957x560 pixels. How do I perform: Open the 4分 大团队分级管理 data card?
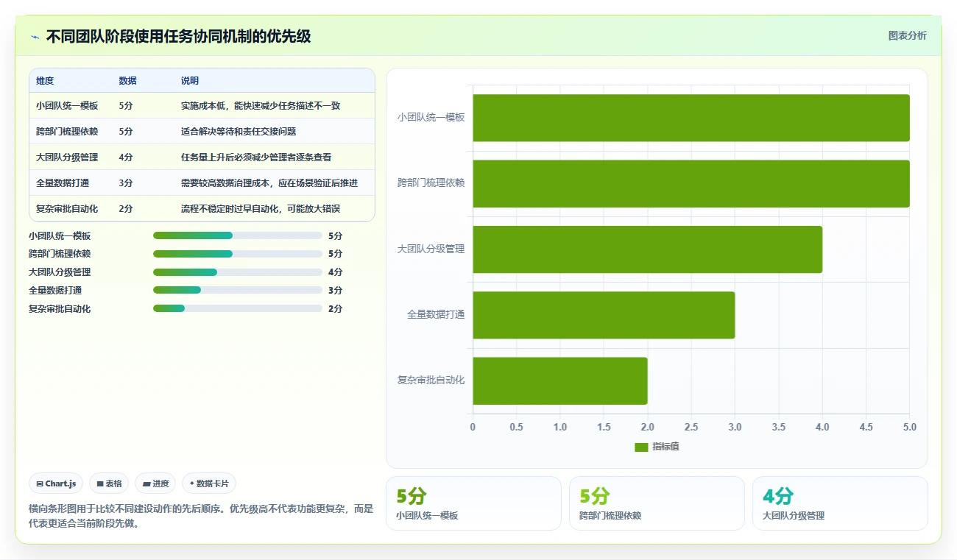pos(840,503)
